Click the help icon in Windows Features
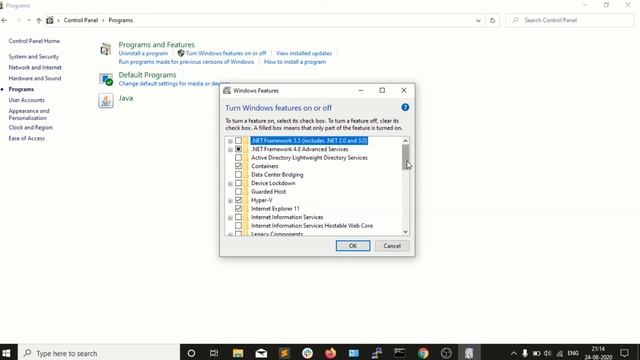Screen dimensions: 640x360 pos(405,107)
